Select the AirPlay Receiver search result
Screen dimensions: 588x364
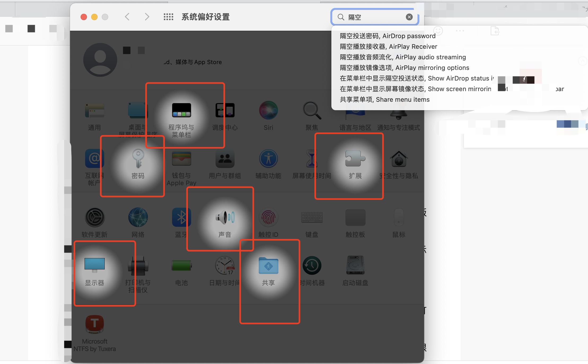tap(388, 46)
